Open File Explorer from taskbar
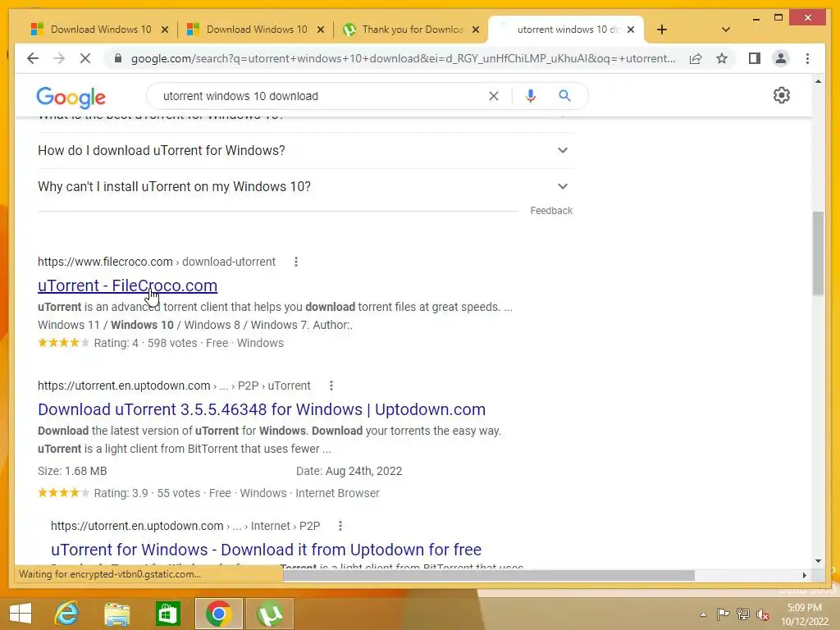The width and height of the screenshot is (840, 630). pos(116,613)
